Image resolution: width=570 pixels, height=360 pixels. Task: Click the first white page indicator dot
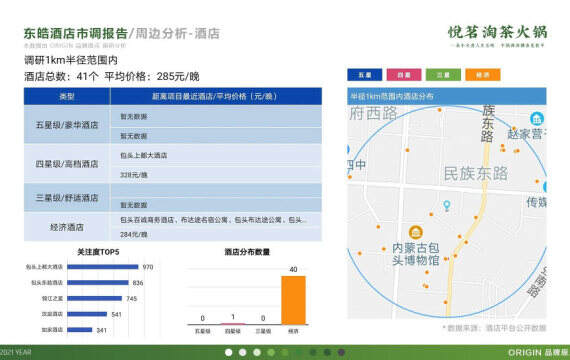point(229,352)
